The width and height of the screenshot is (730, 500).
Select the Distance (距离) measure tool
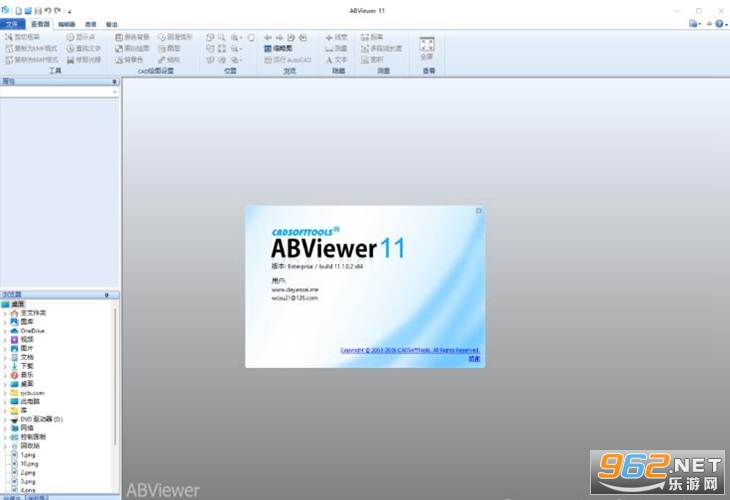click(372, 37)
